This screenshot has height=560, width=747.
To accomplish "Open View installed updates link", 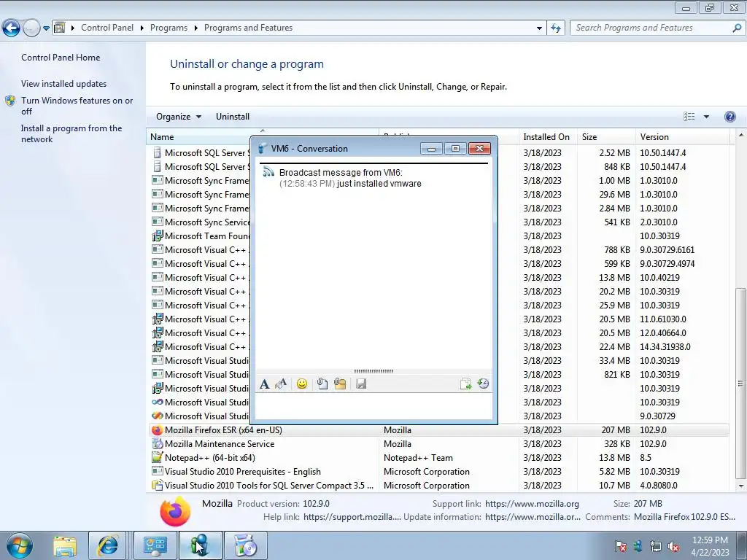I will (x=64, y=84).
